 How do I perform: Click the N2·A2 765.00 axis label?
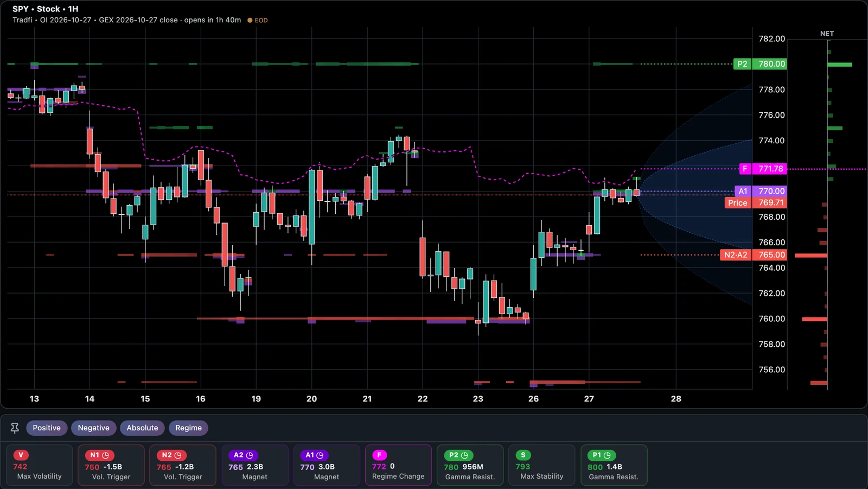(x=753, y=255)
